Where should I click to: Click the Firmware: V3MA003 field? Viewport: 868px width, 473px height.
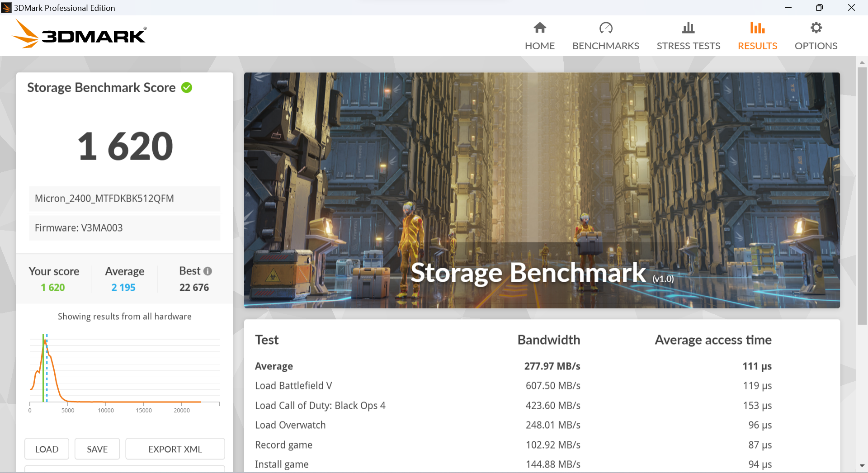coord(125,228)
